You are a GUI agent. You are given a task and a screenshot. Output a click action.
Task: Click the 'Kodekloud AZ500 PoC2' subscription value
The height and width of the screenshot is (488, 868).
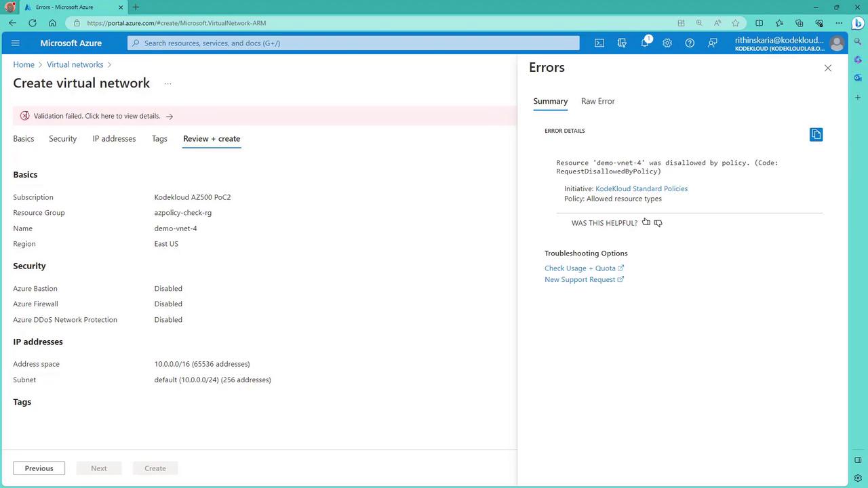click(x=193, y=197)
